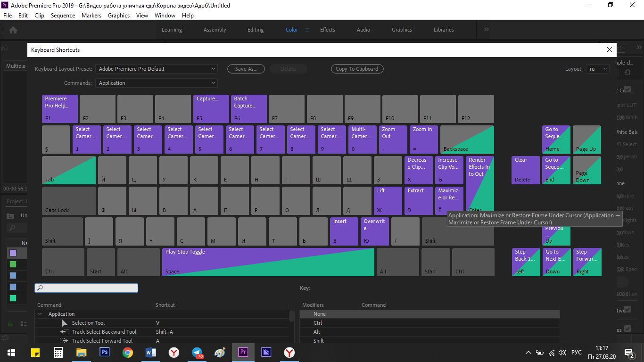Open the Graphics menu

[x=119, y=16]
